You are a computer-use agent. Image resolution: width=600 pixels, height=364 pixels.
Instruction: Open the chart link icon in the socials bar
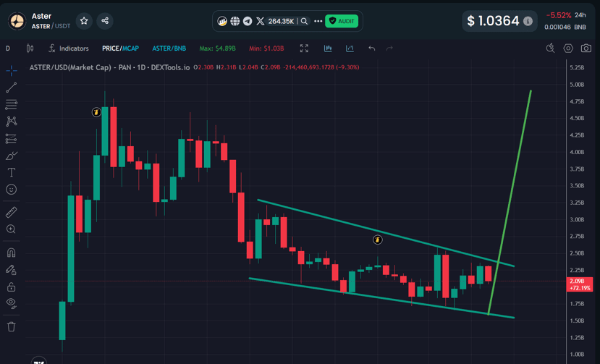pyautogui.click(x=222, y=21)
